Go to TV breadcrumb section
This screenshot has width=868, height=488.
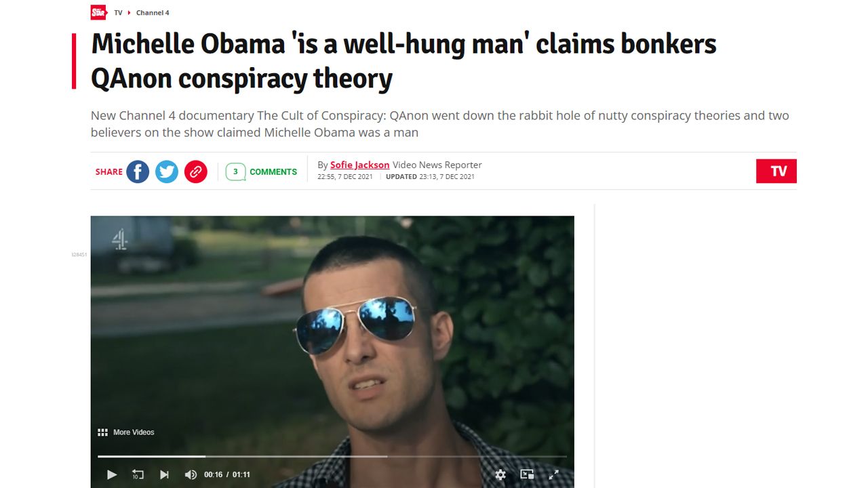click(118, 13)
